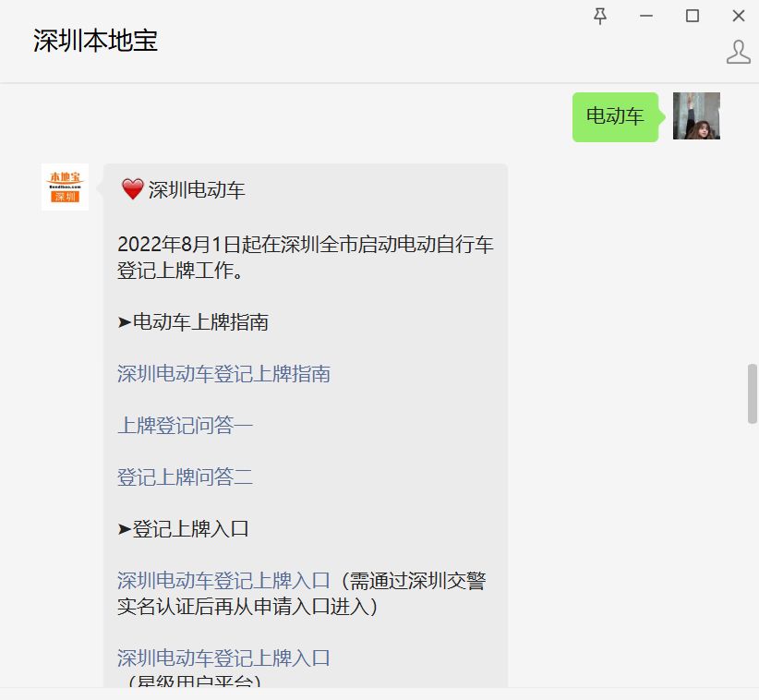Click the vertical scrollbar thumb
Image resolution: width=759 pixels, height=700 pixels.
(x=753, y=394)
